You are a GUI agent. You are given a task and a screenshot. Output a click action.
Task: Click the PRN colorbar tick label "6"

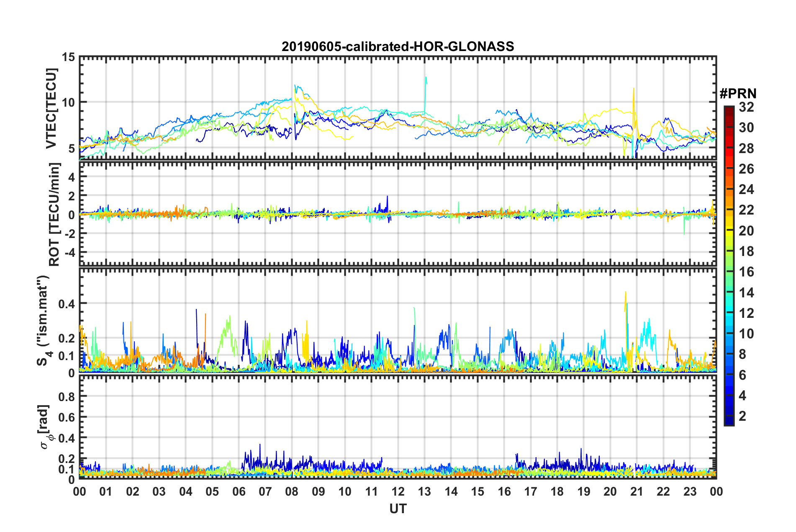(742, 375)
